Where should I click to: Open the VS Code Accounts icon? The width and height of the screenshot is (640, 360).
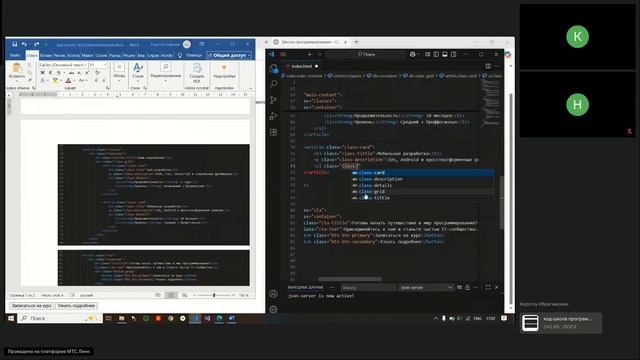[x=273, y=294]
